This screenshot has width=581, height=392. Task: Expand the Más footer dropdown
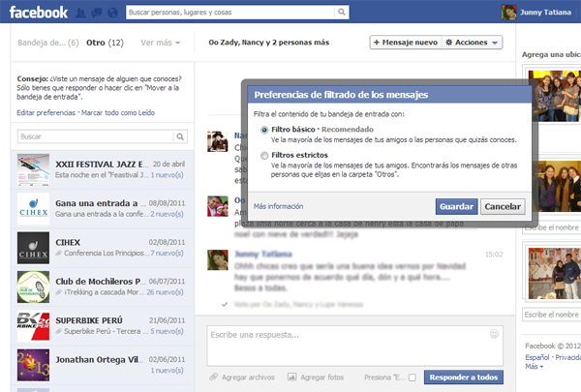(534, 367)
